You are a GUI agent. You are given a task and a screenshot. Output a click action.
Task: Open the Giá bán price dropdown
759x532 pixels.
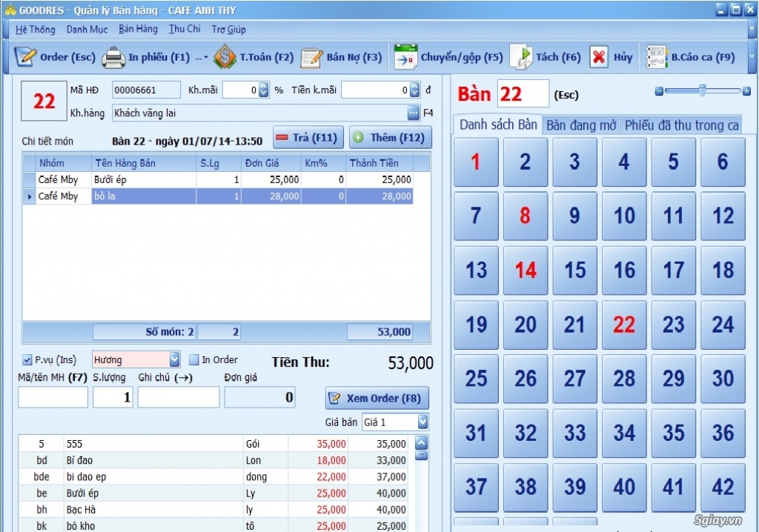point(422,422)
